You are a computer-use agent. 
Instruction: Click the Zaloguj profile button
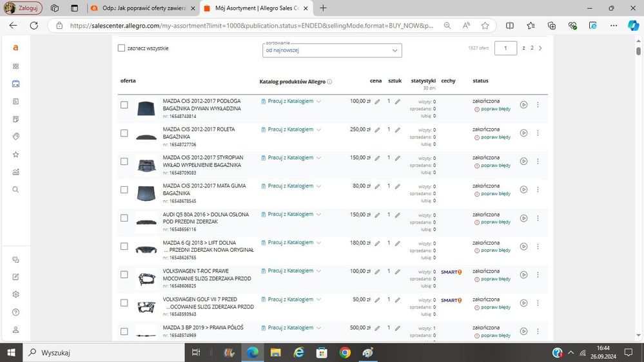[x=23, y=8]
